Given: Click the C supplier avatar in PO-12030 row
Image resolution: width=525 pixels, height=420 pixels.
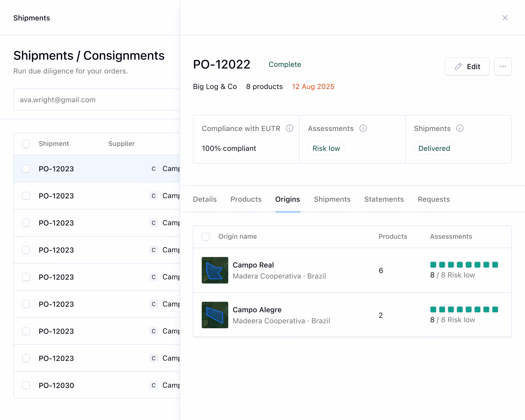Looking at the screenshot, I should tap(154, 385).
